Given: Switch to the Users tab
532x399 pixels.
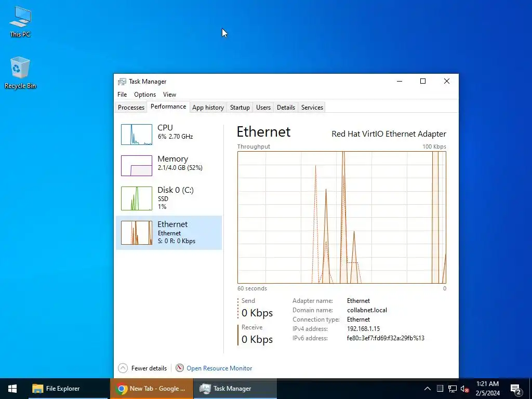Looking at the screenshot, I should (263, 107).
